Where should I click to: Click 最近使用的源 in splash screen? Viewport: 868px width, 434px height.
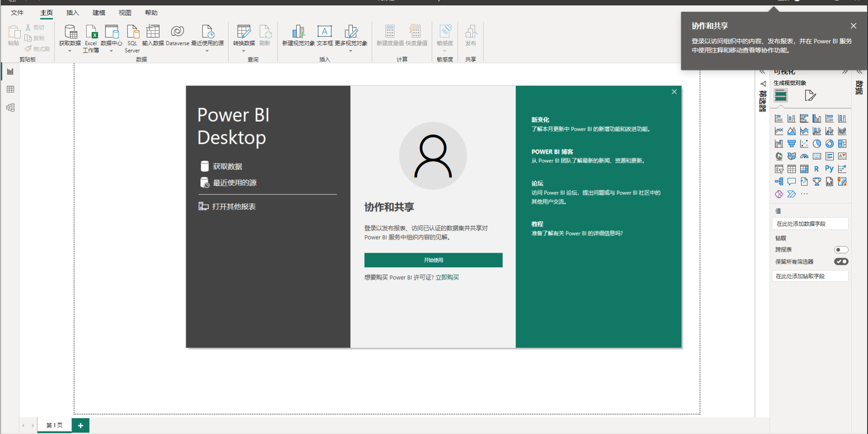228,183
